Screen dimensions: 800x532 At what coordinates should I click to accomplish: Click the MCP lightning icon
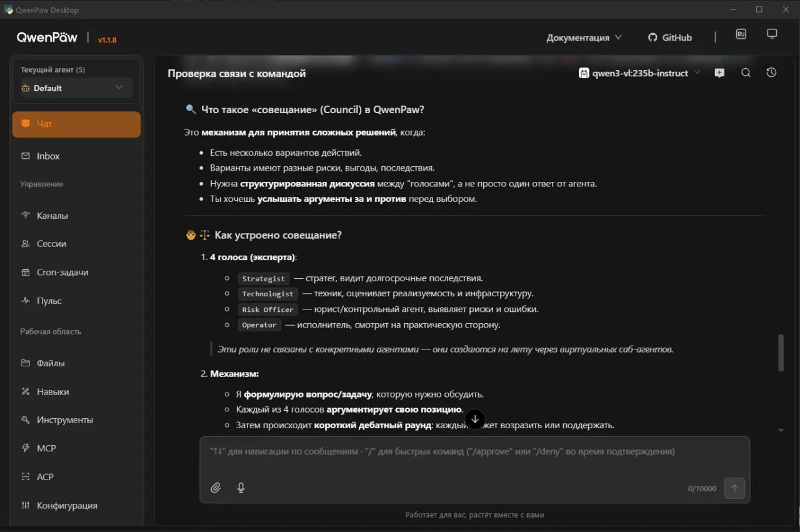[26, 448]
